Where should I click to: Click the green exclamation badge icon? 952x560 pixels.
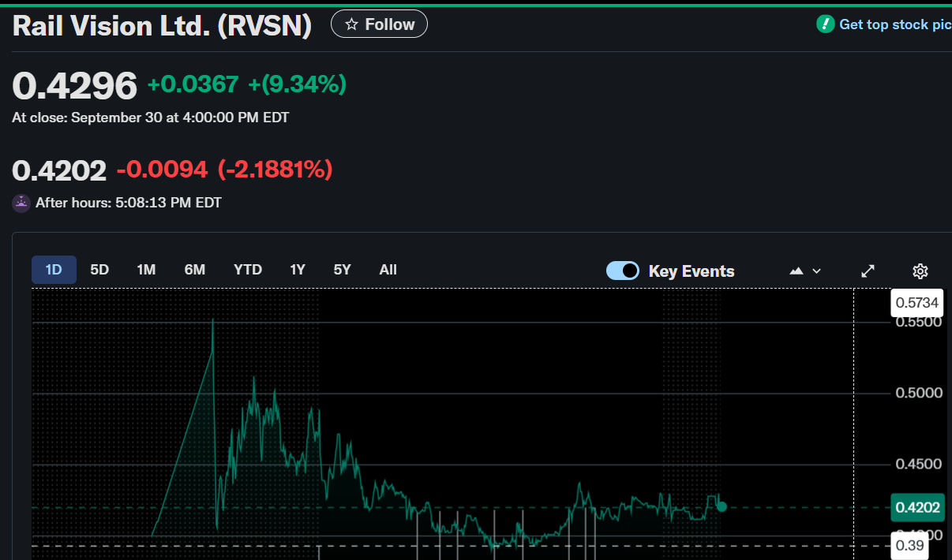point(825,24)
